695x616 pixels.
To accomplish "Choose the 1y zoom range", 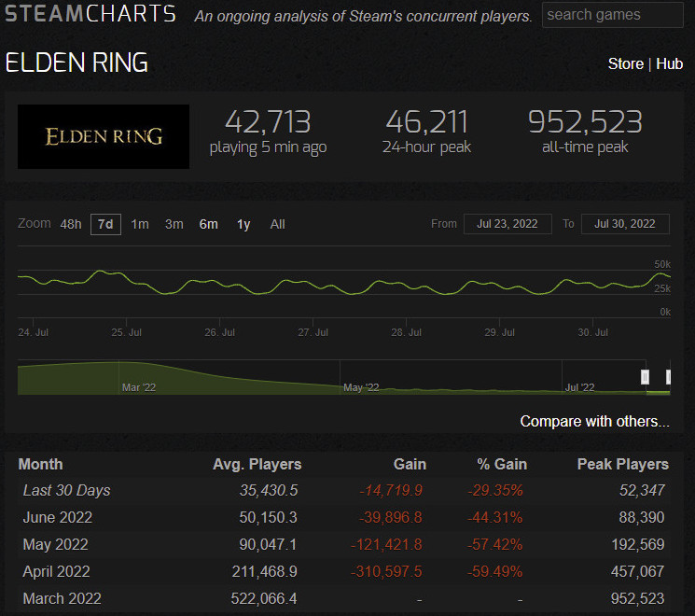I will [x=243, y=224].
